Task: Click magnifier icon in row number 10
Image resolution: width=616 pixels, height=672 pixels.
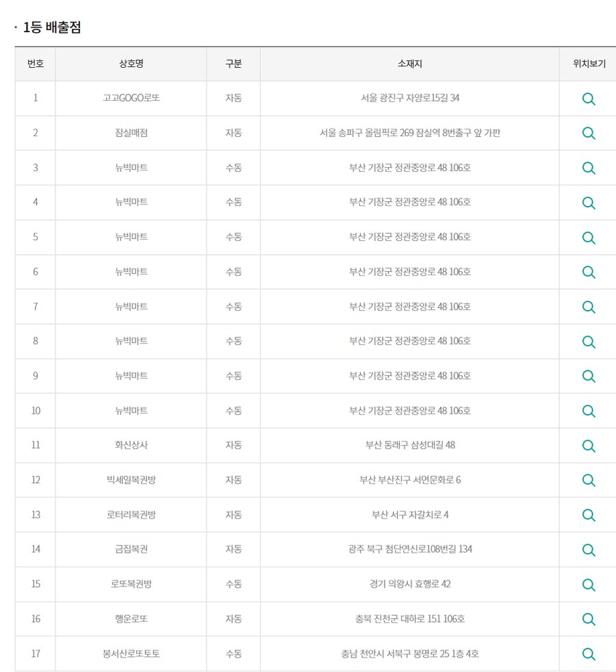Action: click(x=589, y=411)
